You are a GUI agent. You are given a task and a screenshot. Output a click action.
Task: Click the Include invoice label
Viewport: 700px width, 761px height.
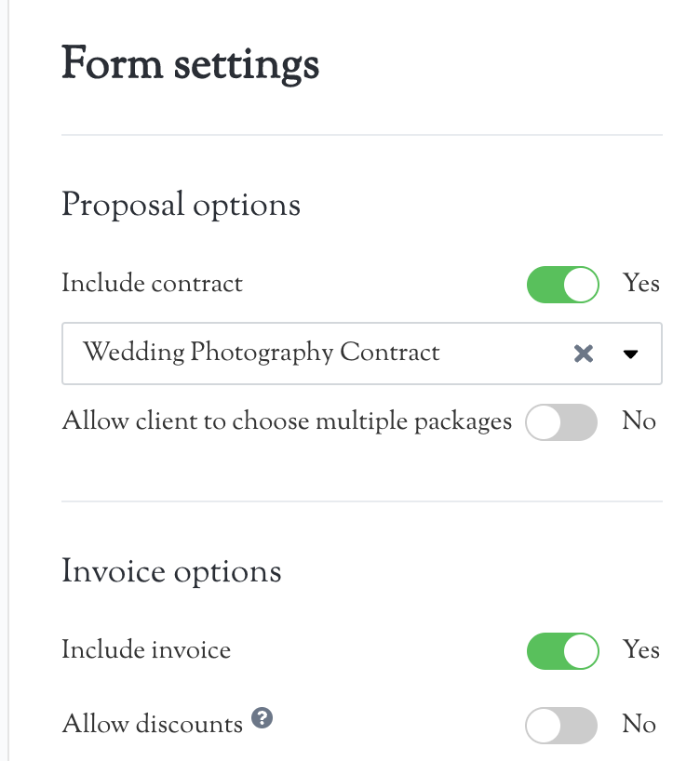(146, 650)
